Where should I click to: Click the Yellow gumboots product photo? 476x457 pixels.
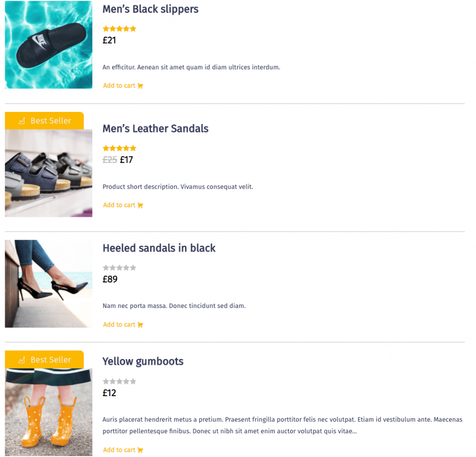(48, 413)
